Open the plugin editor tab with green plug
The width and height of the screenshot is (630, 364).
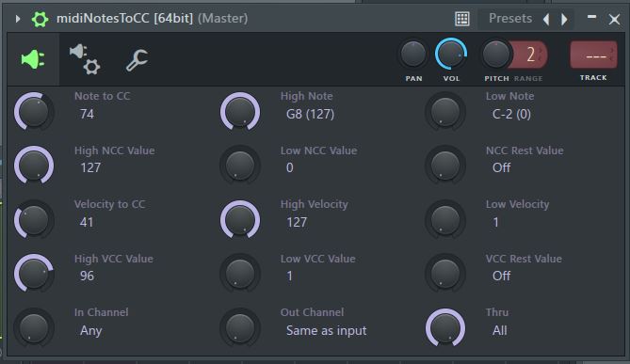[x=33, y=59]
